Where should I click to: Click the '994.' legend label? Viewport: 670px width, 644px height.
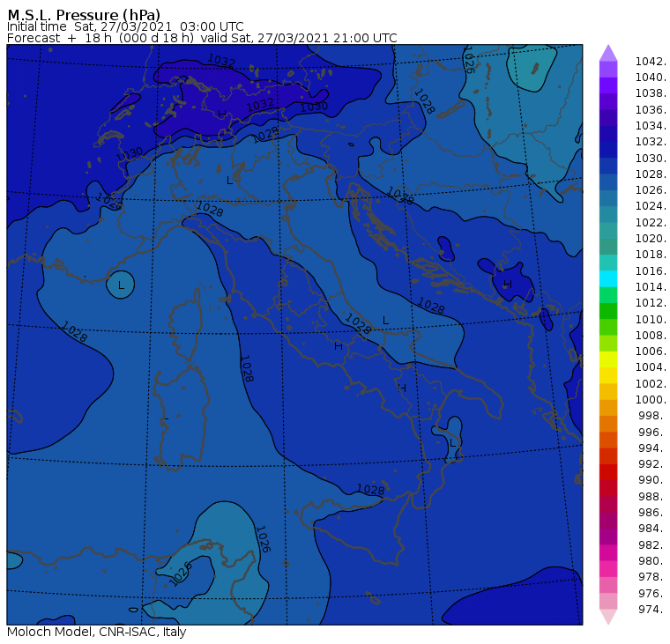pos(652,448)
